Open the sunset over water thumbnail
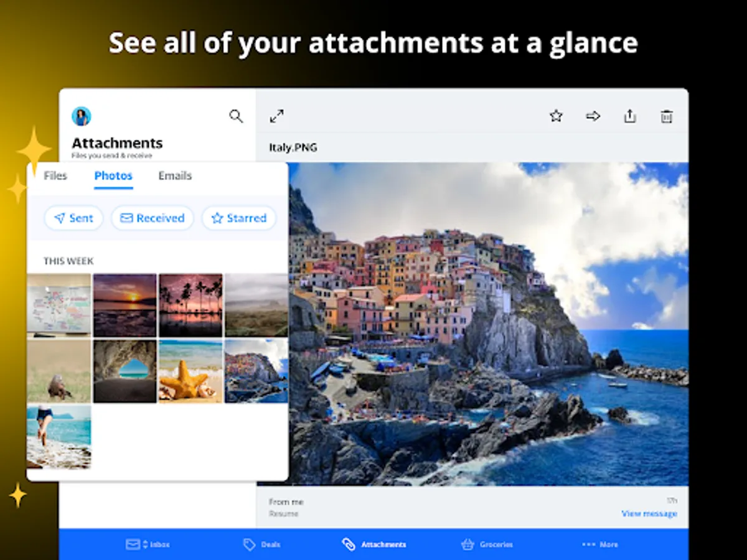 pyautogui.click(x=125, y=306)
